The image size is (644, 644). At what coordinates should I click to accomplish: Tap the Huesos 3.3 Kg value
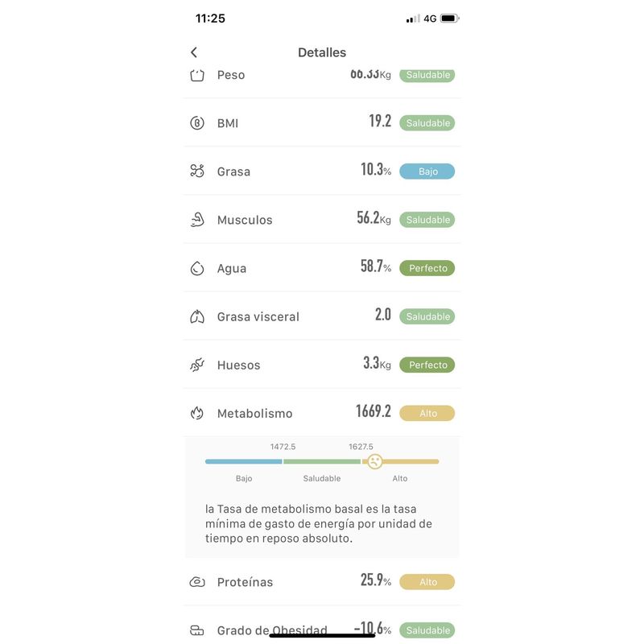pyautogui.click(x=377, y=364)
